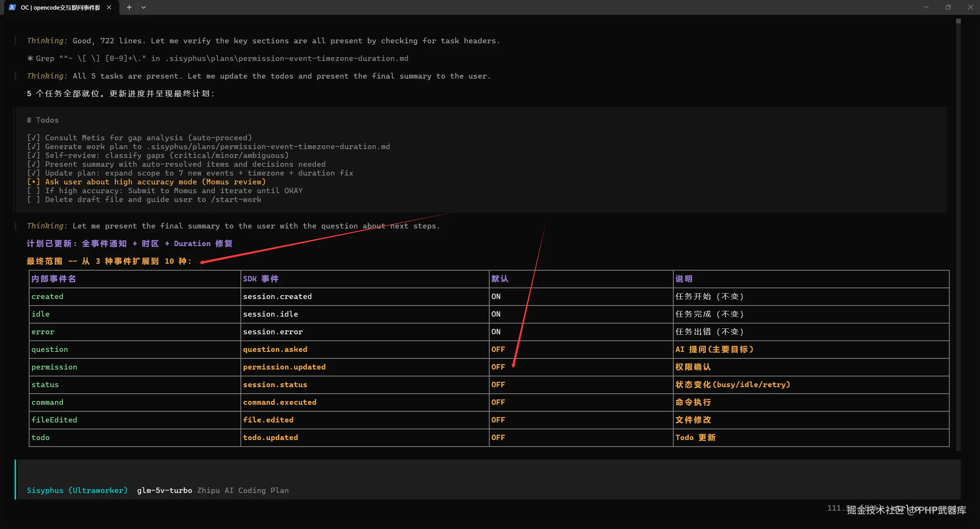Close the OC opencode terminal tab
Image resolution: width=980 pixels, height=529 pixels.
point(109,7)
